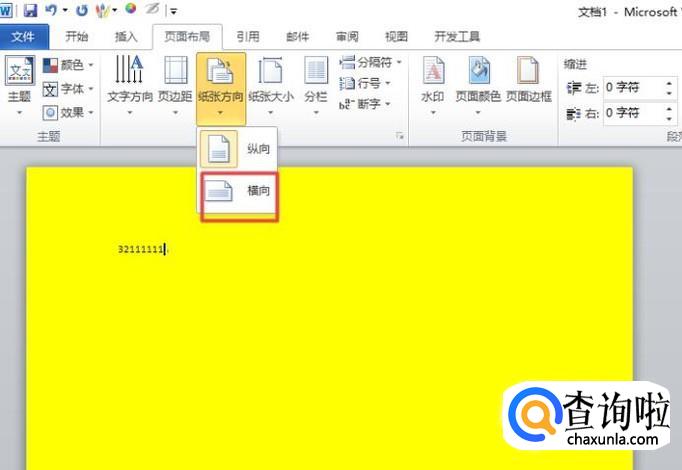Open the 颜色 theme colors dropdown
The width and height of the screenshot is (682, 470).
click(x=68, y=65)
